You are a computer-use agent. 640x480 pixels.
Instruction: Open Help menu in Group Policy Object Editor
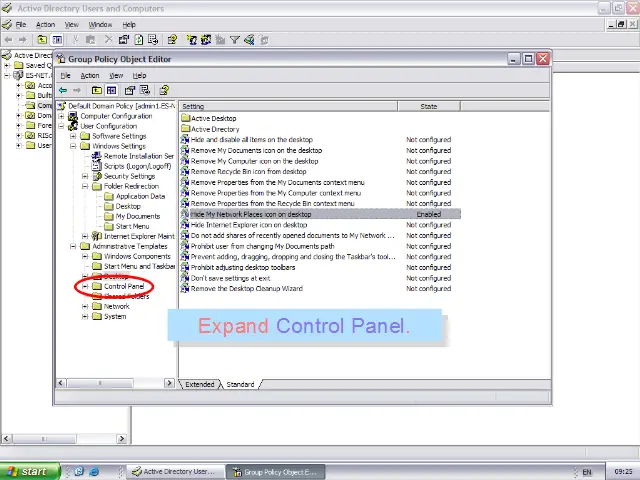click(139, 76)
